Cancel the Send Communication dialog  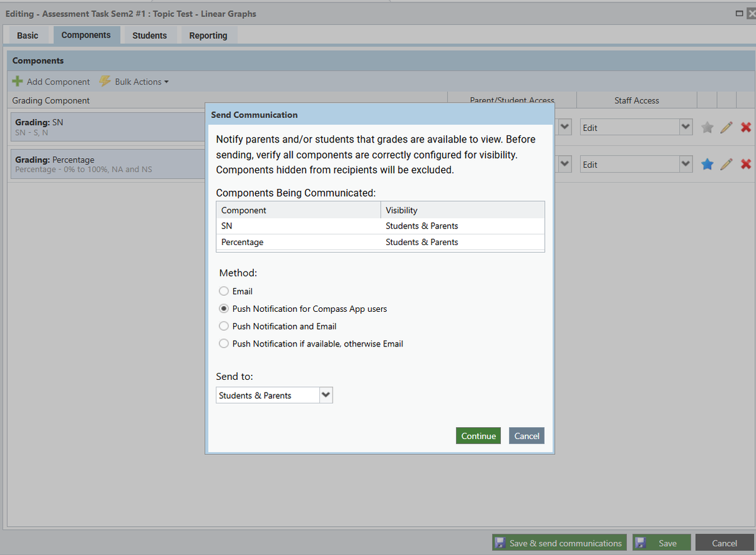point(526,436)
